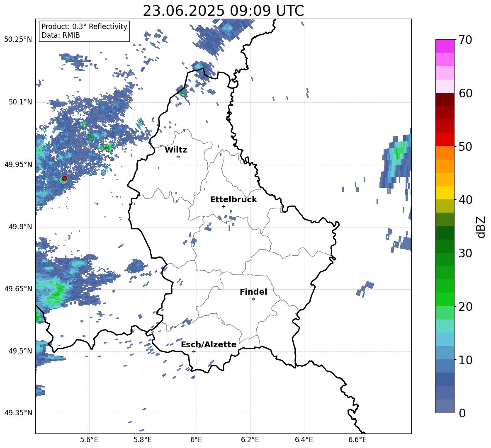491x448 pixels.
Task: Click the 49.35°N latitude label
Action: click(18, 413)
